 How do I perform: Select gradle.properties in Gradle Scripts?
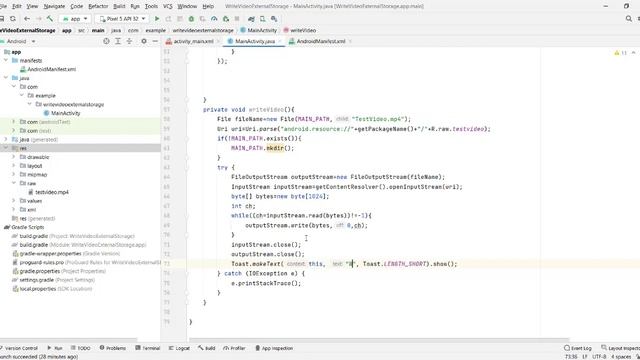(x=40, y=271)
